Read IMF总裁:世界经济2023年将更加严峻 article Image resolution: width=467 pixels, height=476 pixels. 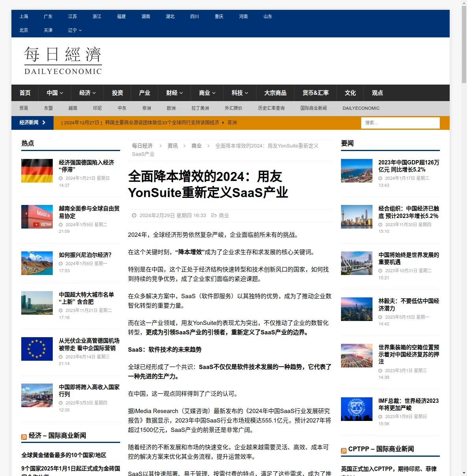[408, 404]
